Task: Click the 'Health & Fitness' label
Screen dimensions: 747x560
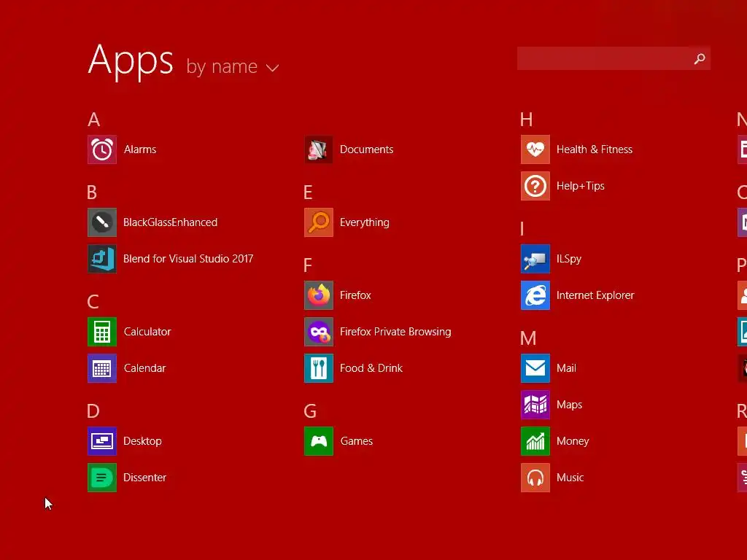Action: 595,149
